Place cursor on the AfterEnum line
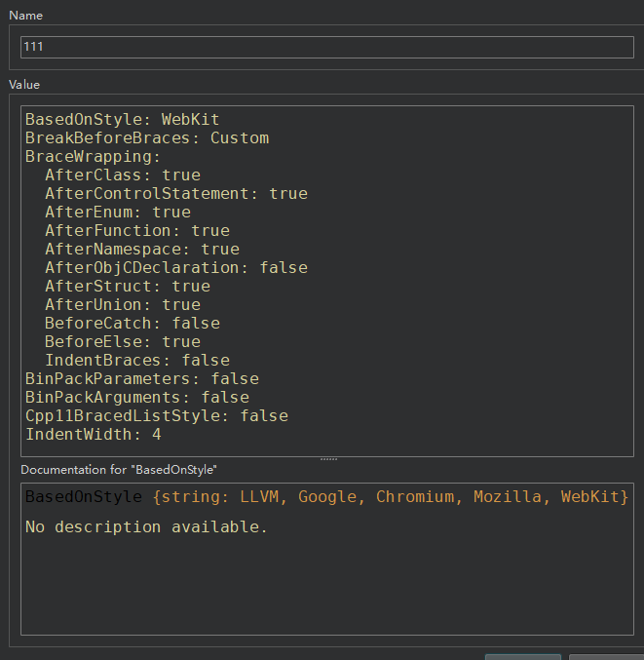Image resolution: width=644 pixels, height=660 pixels. 117,213
